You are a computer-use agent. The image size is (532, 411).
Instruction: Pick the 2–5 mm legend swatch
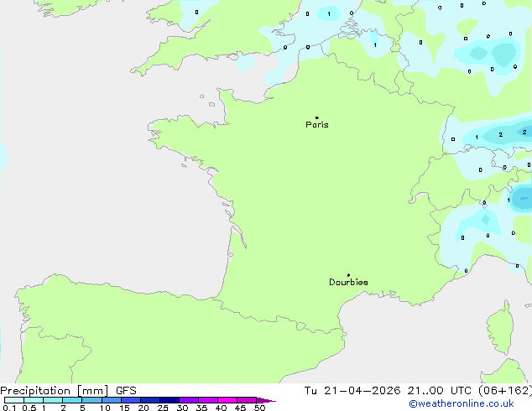click(72, 400)
